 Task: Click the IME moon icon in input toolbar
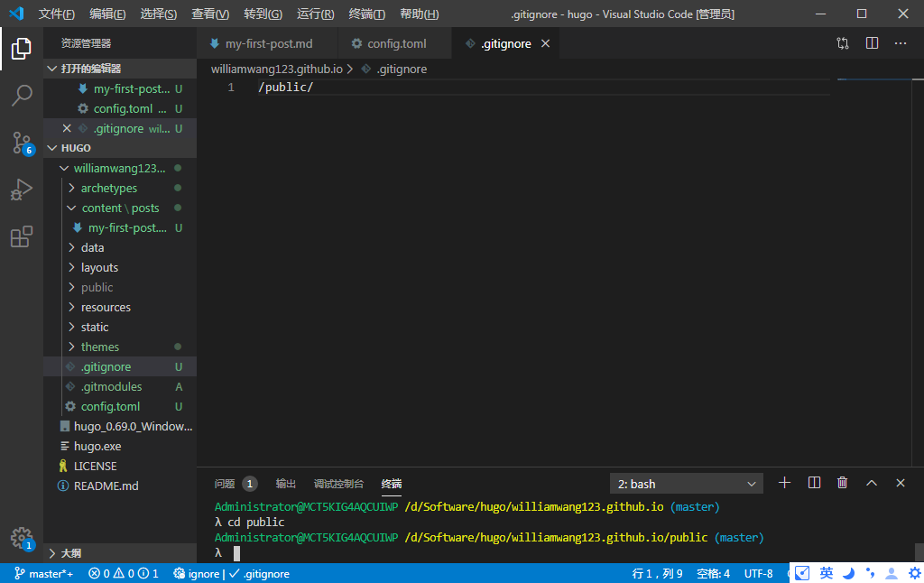coord(848,573)
